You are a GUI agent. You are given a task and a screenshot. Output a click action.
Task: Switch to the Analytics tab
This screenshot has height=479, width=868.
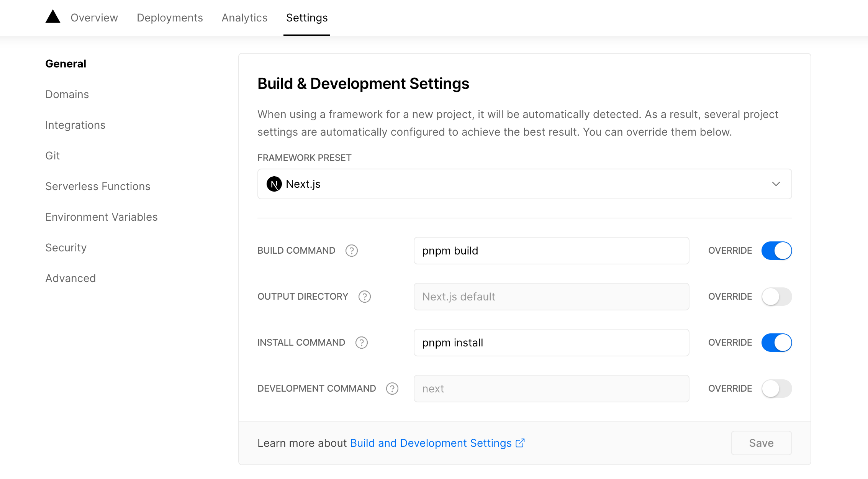coord(244,18)
